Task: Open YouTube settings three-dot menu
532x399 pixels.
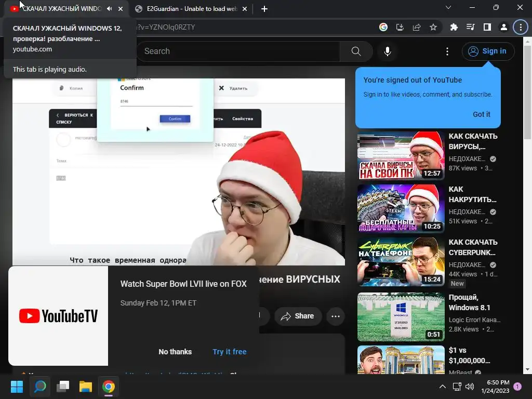Action: coord(447,51)
